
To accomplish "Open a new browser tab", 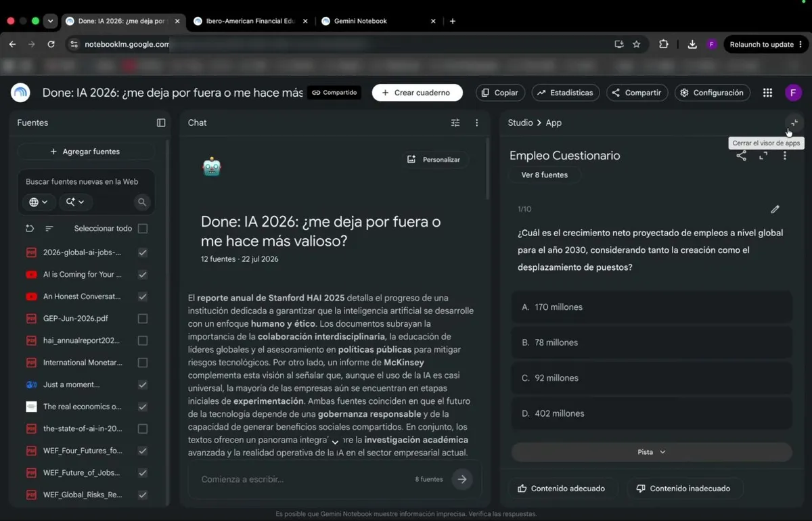I will click(x=453, y=21).
